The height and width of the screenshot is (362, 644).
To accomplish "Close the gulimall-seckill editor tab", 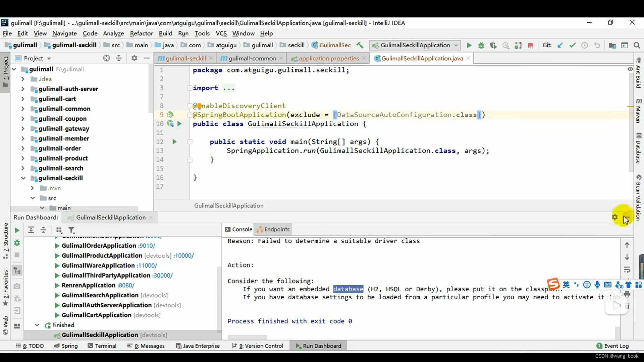I will pyautogui.click(x=211, y=58).
